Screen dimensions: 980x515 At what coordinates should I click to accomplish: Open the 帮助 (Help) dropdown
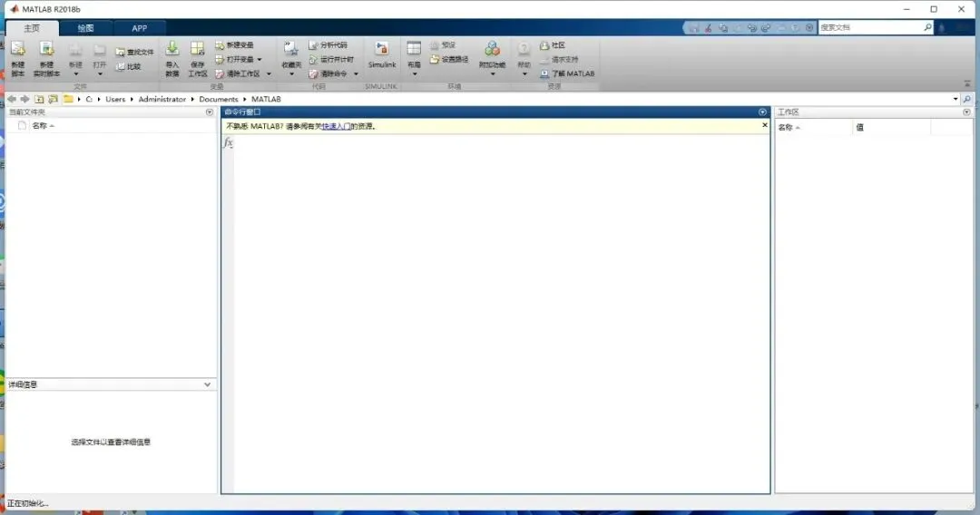point(524,59)
